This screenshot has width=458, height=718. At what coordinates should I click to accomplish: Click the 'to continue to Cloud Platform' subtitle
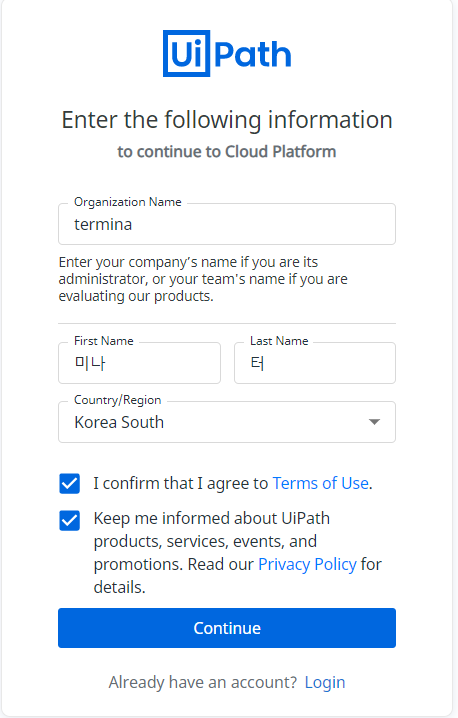pyautogui.click(x=227, y=152)
